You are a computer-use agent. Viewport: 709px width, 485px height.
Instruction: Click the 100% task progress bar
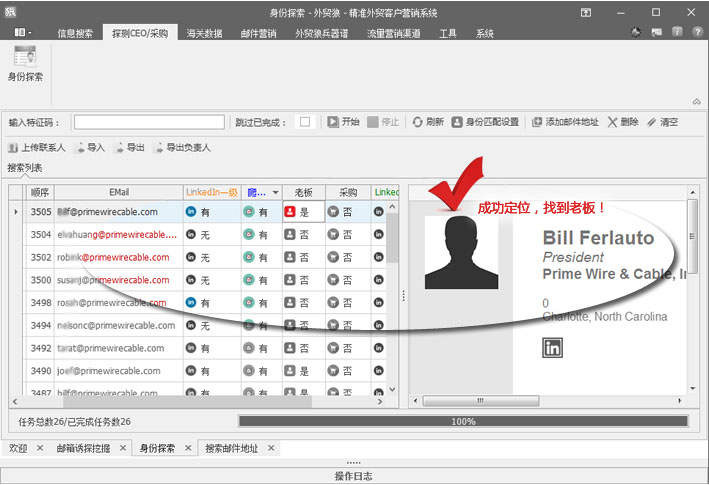[x=463, y=422]
